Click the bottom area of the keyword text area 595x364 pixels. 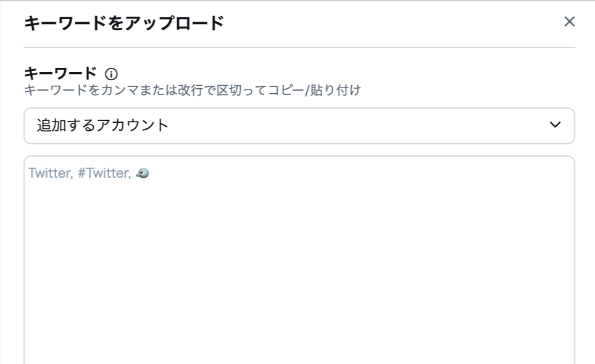coord(299,345)
